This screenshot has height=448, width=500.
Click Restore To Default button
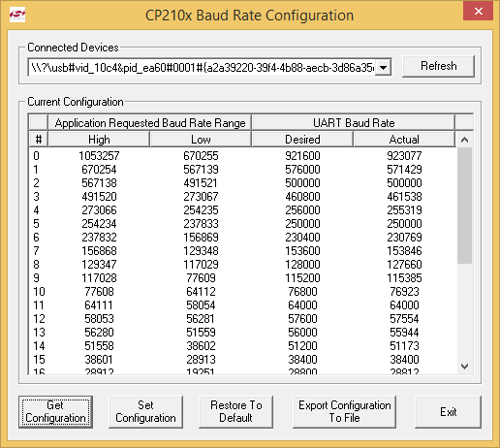tap(235, 412)
